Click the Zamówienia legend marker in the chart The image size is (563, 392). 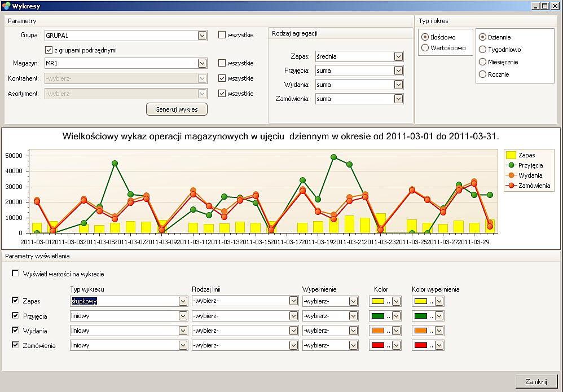pos(511,186)
